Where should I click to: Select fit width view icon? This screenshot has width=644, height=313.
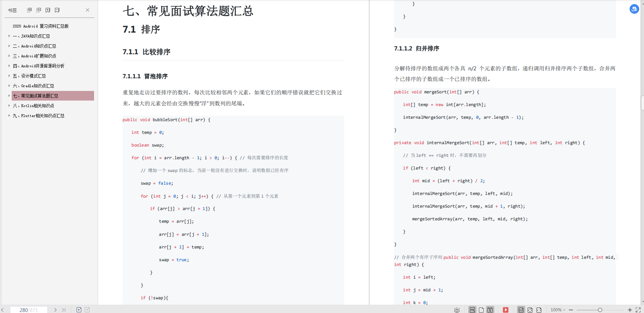click(539, 310)
